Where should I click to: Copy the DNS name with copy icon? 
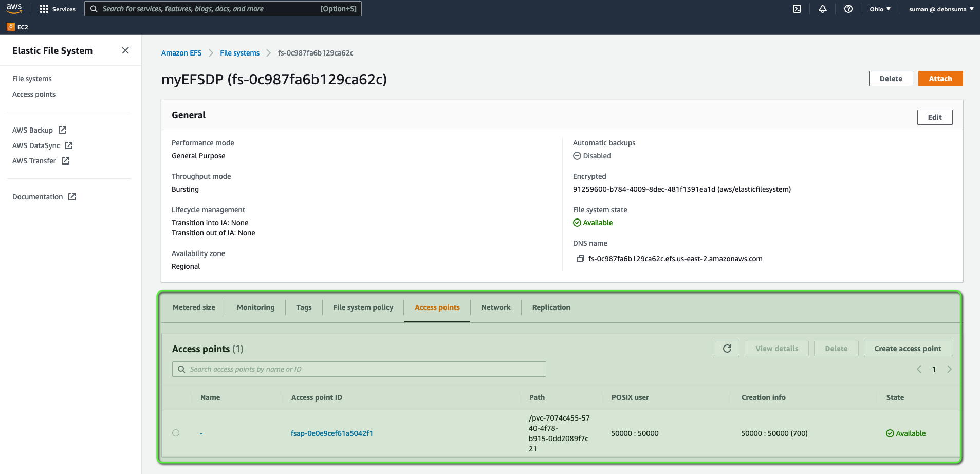[x=581, y=259]
